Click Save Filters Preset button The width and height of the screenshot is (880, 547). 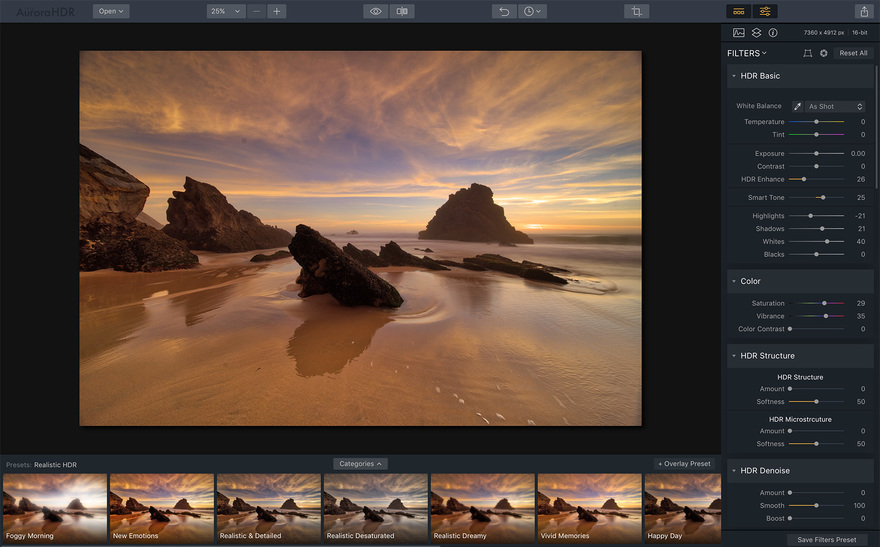pos(826,540)
